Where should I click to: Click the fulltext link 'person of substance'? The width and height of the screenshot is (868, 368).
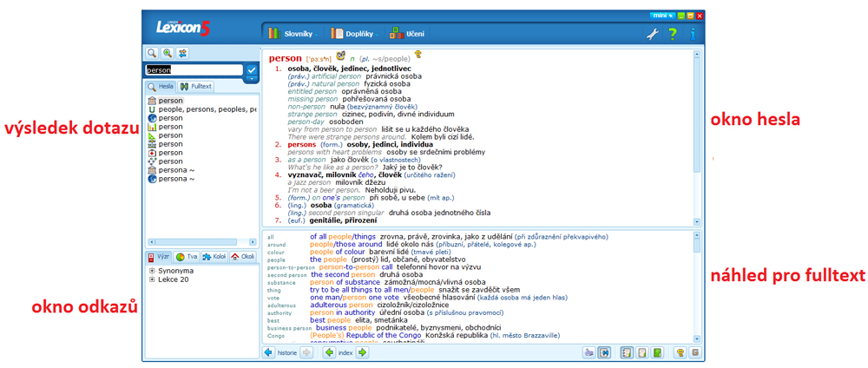(345, 282)
